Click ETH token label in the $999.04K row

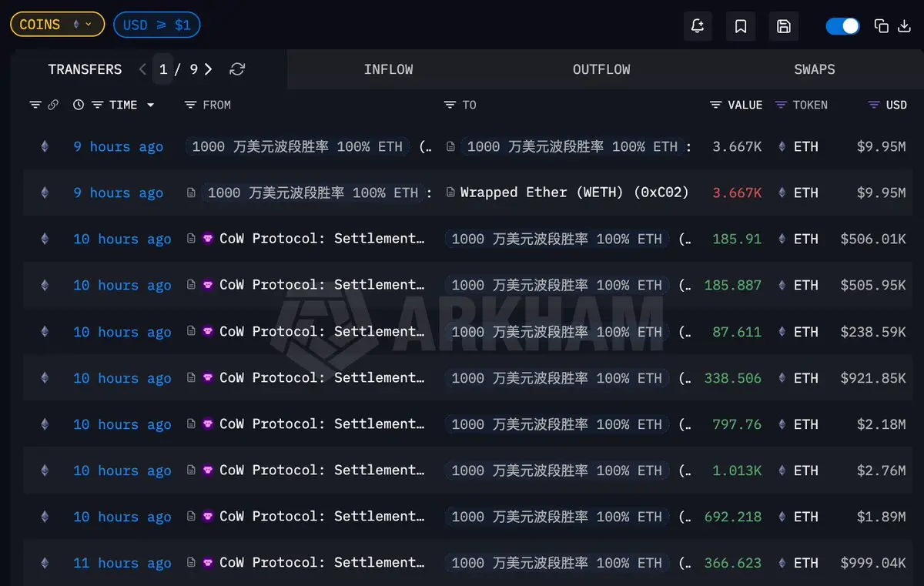point(806,563)
